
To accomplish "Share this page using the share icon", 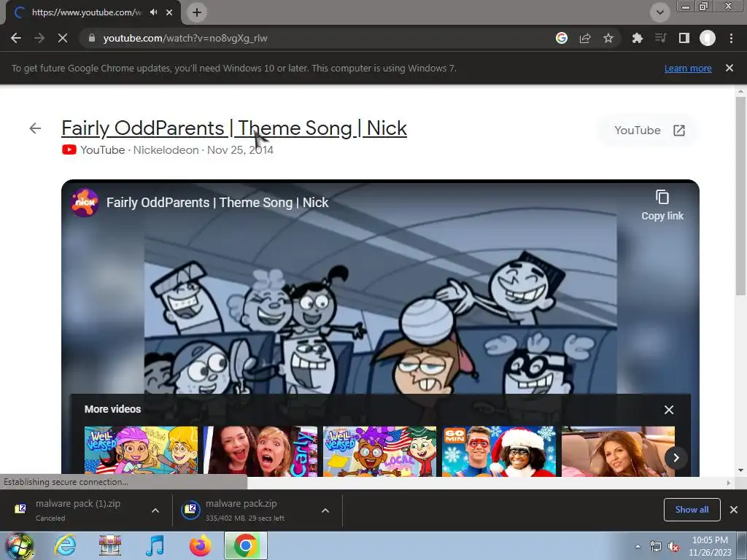I will click(x=585, y=38).
